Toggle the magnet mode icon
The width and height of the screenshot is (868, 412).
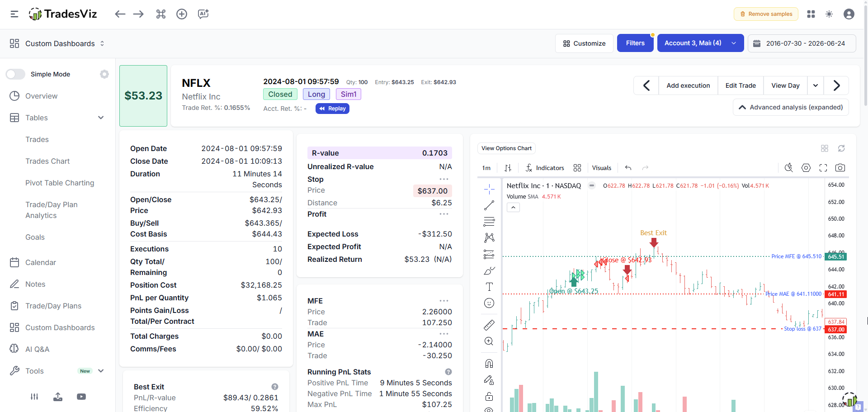click(x=489, y=364)
